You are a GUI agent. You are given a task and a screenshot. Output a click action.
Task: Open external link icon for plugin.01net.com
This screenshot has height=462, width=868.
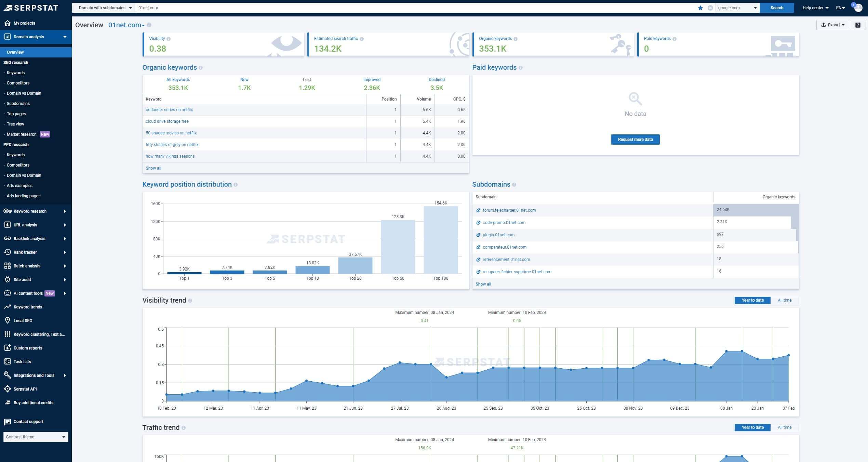(x=478, y=235)
